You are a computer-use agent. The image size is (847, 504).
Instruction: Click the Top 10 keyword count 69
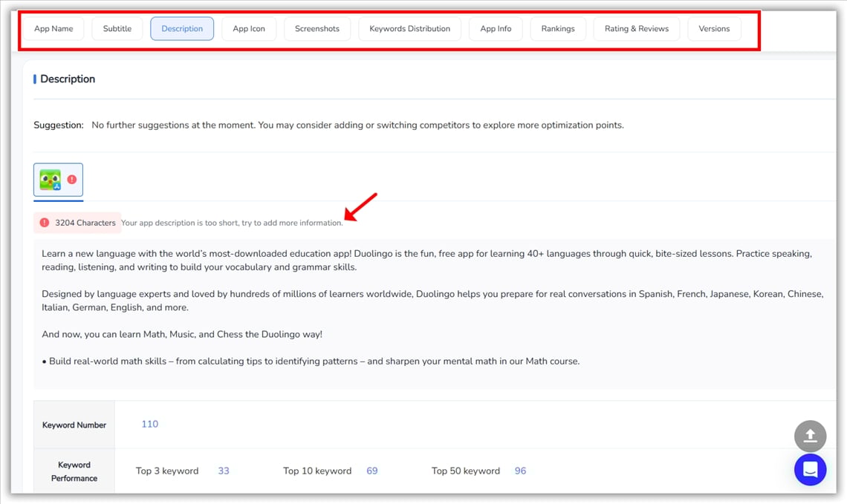tap(372, 471)
